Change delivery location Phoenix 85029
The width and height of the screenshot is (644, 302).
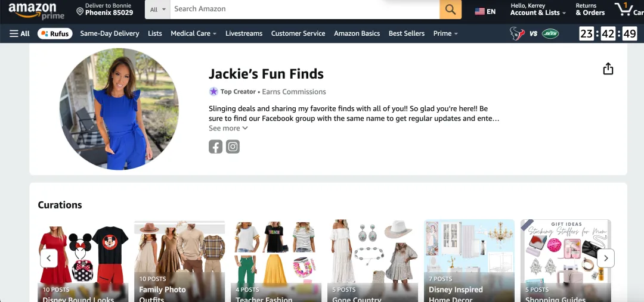(105, 10)
